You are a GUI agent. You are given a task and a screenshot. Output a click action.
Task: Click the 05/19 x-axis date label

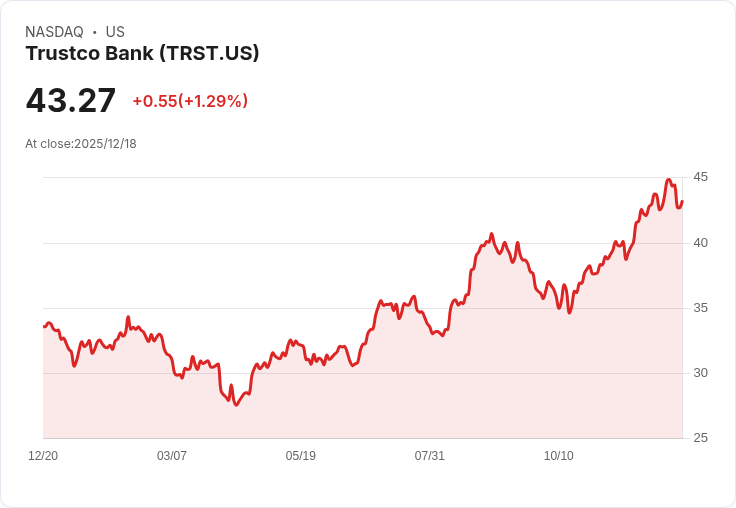click(300, 455)
